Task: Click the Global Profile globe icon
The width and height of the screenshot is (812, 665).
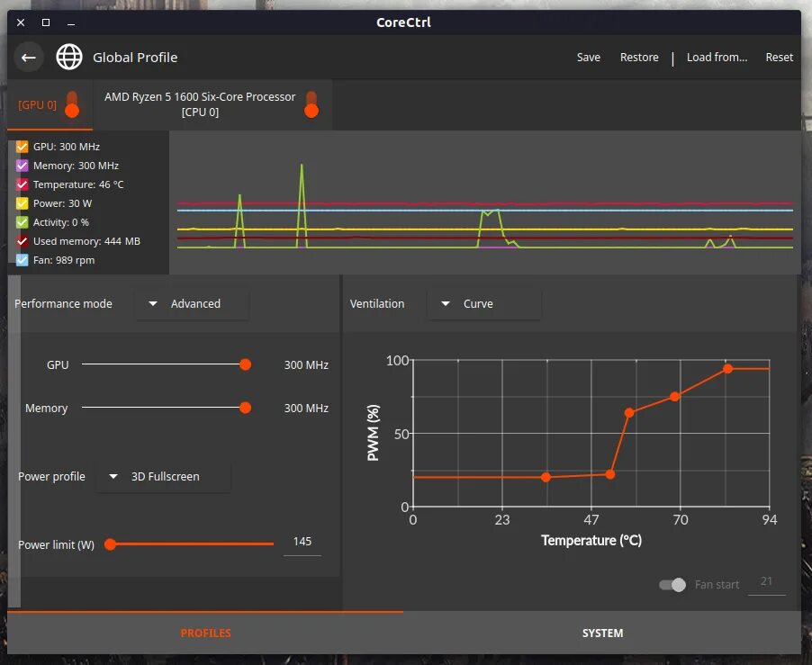Action: tap(69, 57)
